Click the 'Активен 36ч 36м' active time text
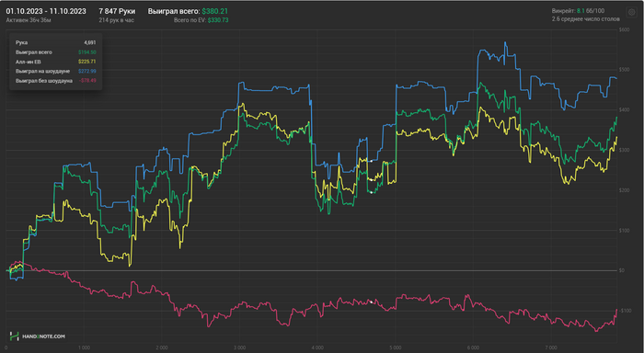This screenshot has width=644, height=353. pyautogui.click(x=29, y=19)
